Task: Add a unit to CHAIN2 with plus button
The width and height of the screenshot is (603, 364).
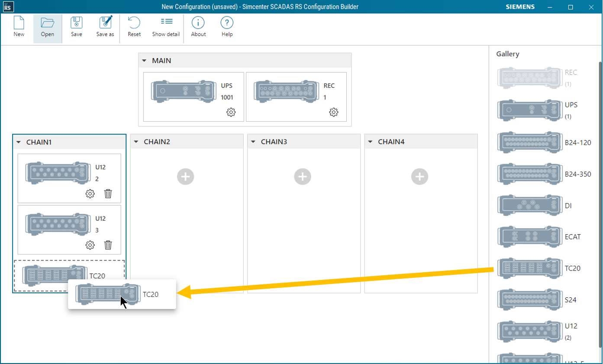Action: tap(186, 177)
